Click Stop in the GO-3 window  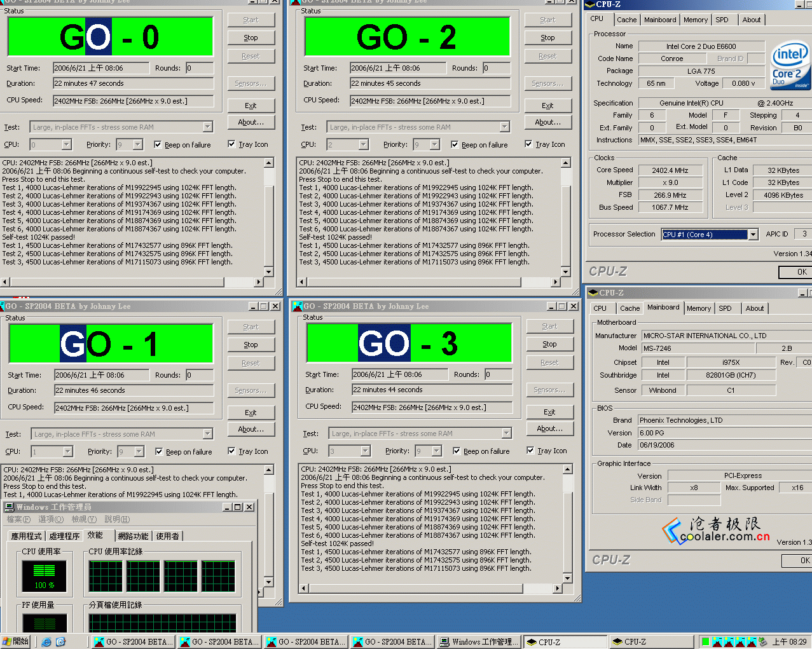pos(549,345)
